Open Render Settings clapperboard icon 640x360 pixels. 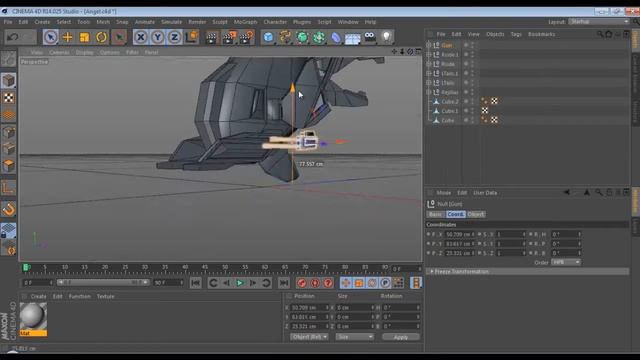point(246,38)
